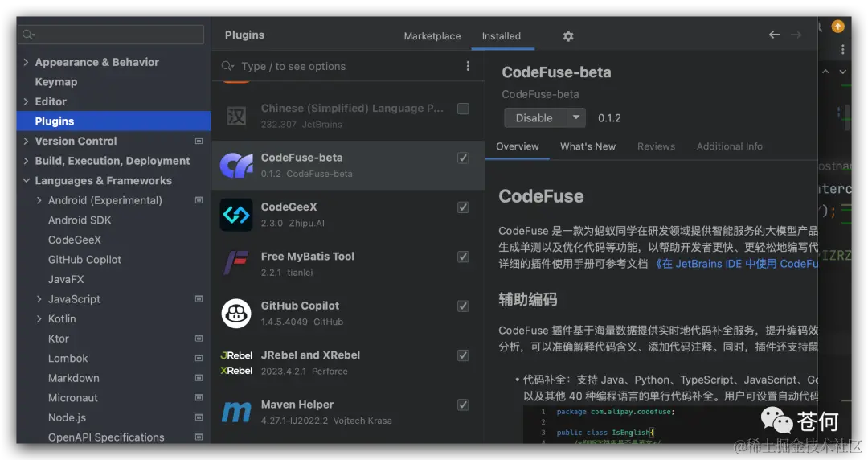Uncheck the Free MyBatis Tool checkbox
868x460 pixels.
pos(464,257)
